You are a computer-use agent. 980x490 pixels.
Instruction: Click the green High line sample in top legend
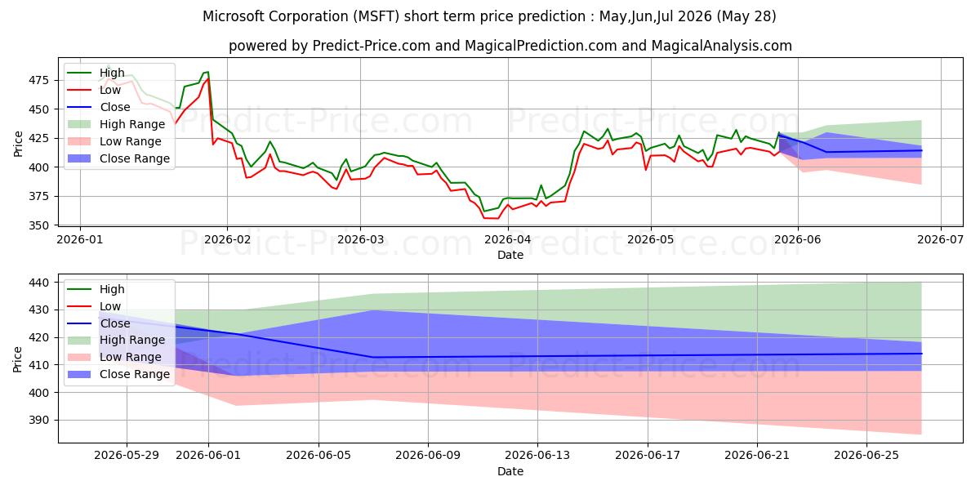coord(80,73)
